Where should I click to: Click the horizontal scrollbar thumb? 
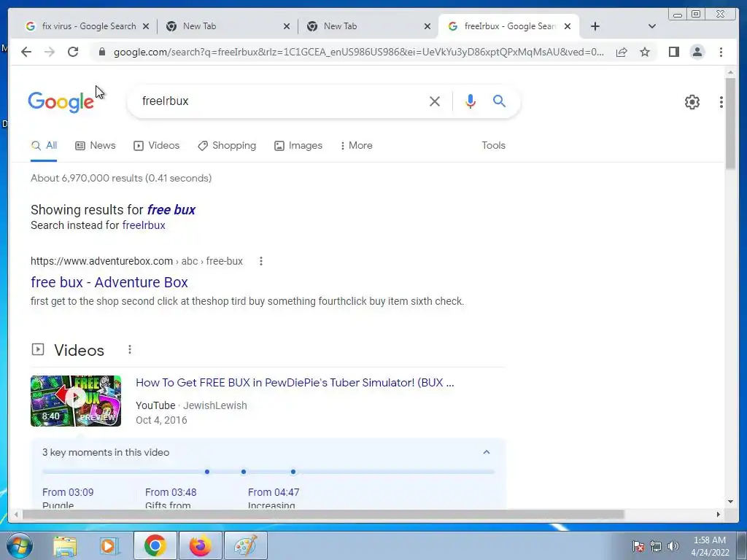pyautogui.click(x=323, y=514)
